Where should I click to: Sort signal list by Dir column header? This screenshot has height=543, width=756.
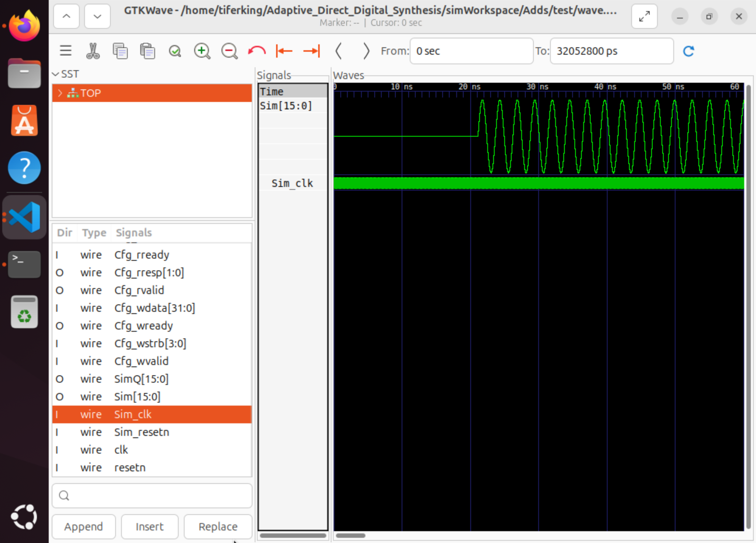point(65,233)
